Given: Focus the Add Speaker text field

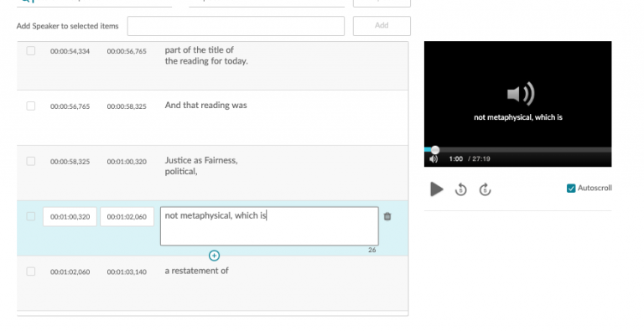Looking at the screenshot, I should click(236, 26).
